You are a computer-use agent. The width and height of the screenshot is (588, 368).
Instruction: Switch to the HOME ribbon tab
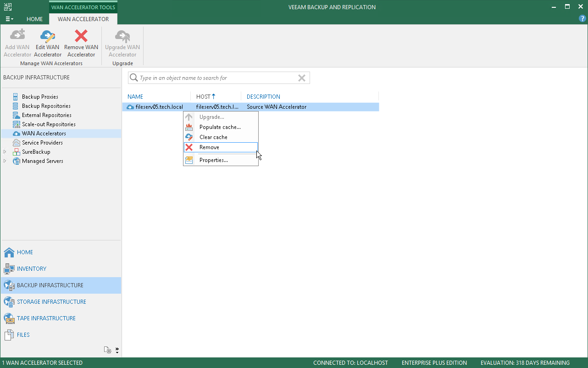tap(35, 19)
